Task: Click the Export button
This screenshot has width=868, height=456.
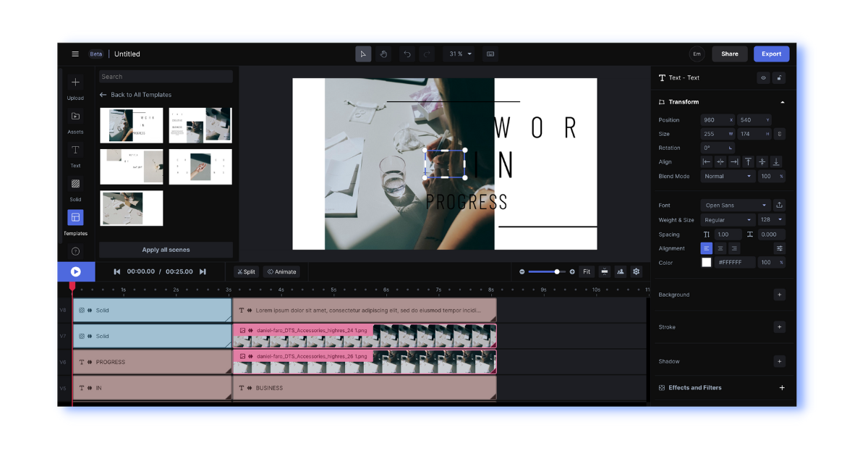Action: pyautogui.click(x=771, y=54)
